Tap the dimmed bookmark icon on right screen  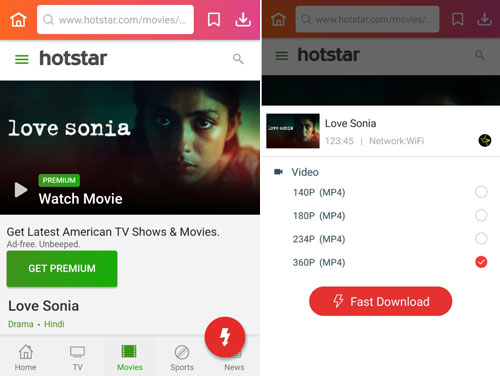[x=458, y=19]
